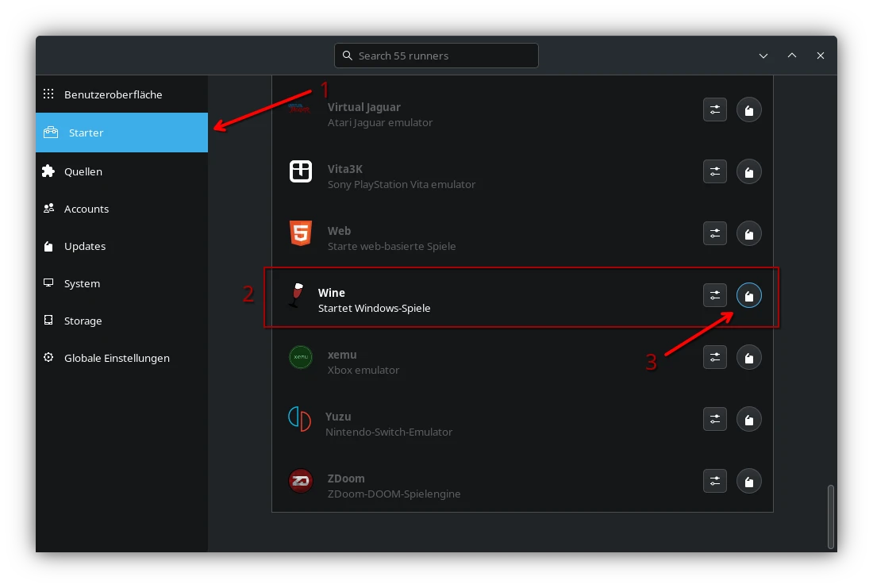Open Globale Einstellungen section

click(117, 358)
